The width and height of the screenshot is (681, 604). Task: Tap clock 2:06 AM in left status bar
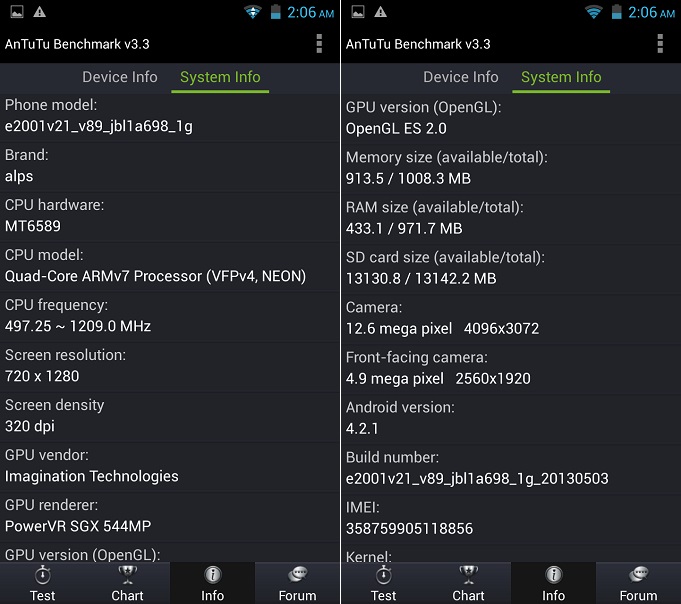pos(311,12)
